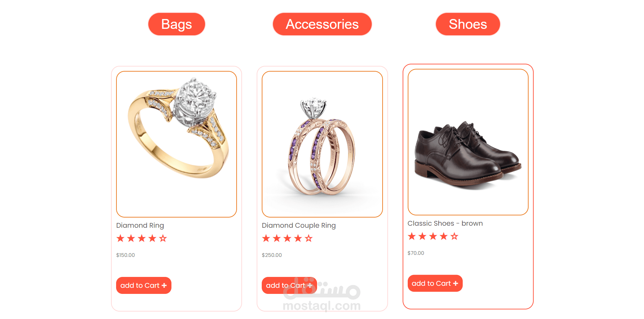This screenshot has height=319, width=644.
Task: Click the fifth outlined star under Classic Shoes
Action: click(454, 236)
